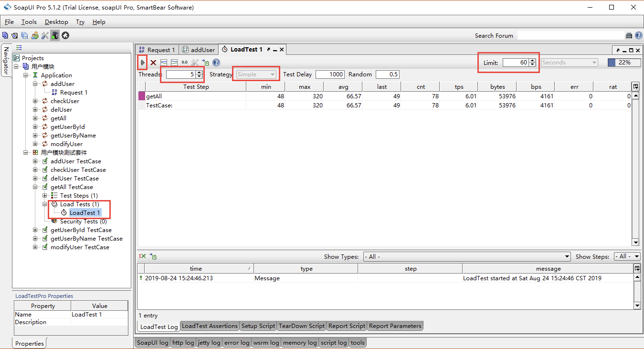Click the Search Forum text box
Screen dimensions: 644x349
[x=571, y=35]
